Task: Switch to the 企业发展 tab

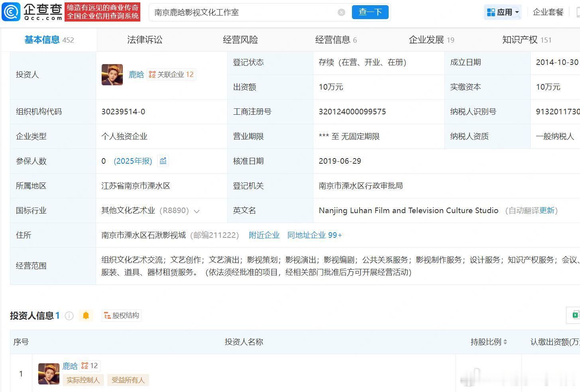Action: click(431, 40)
